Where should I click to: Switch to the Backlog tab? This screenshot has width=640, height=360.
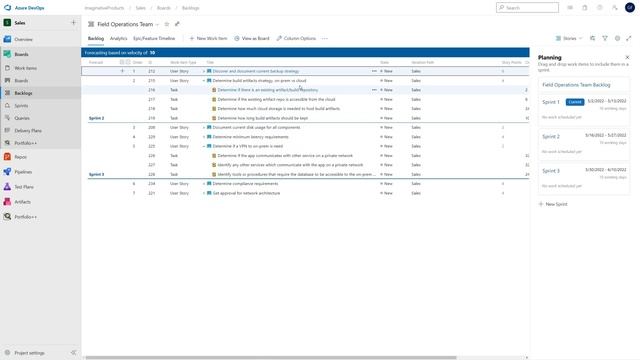click(96, 38)
